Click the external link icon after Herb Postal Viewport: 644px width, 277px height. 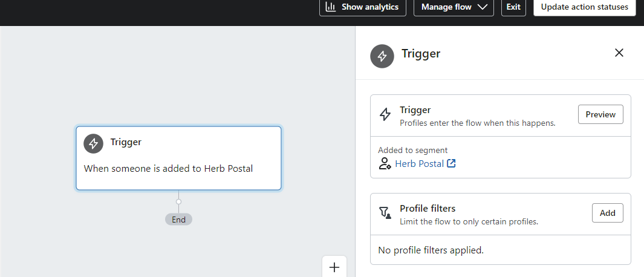(451, 163)
